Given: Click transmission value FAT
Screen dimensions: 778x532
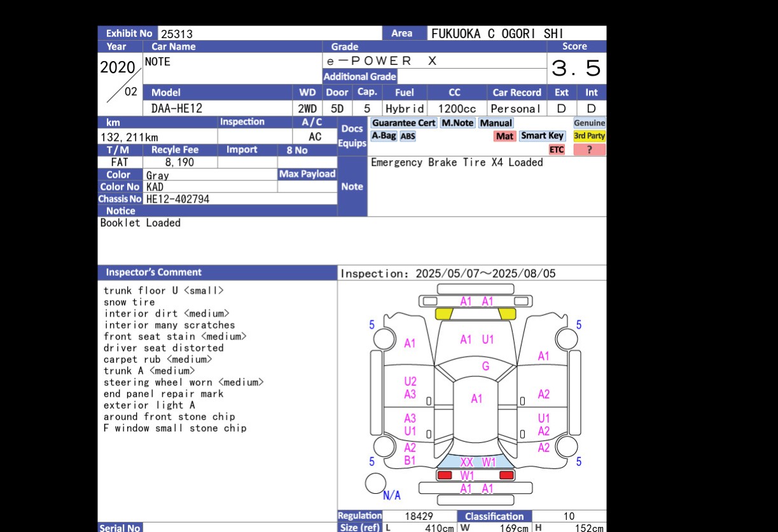Looking at the screenshot, I should (x=120, y=162).
